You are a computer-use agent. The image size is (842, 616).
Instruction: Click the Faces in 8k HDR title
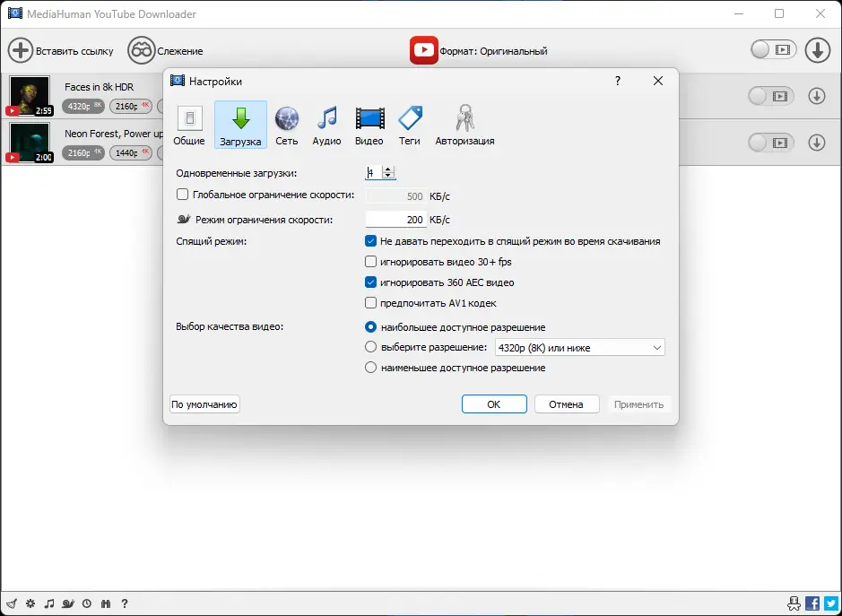pos(100,87)
